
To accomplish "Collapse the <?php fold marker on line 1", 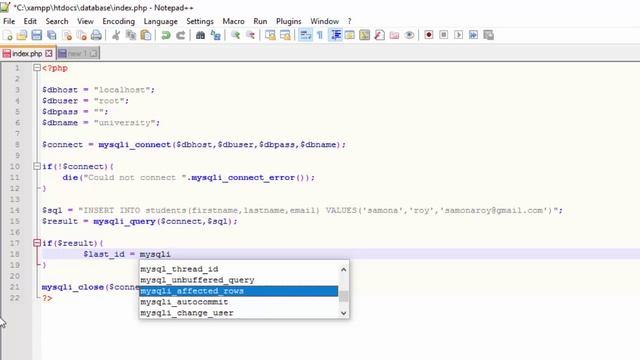I will click(x=37, y=68).
